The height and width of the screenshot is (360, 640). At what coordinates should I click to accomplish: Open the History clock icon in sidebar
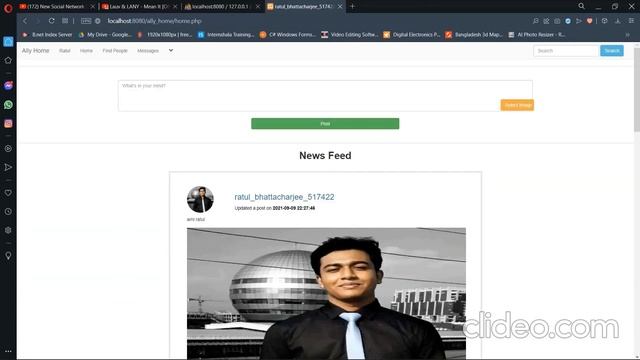pyautogui.click(x=8, y=211)
